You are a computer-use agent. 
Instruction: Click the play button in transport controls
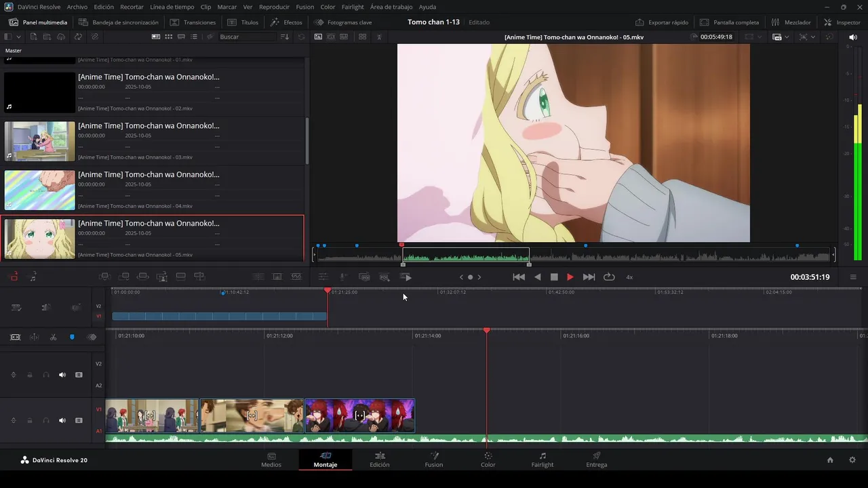coord(570,277)
